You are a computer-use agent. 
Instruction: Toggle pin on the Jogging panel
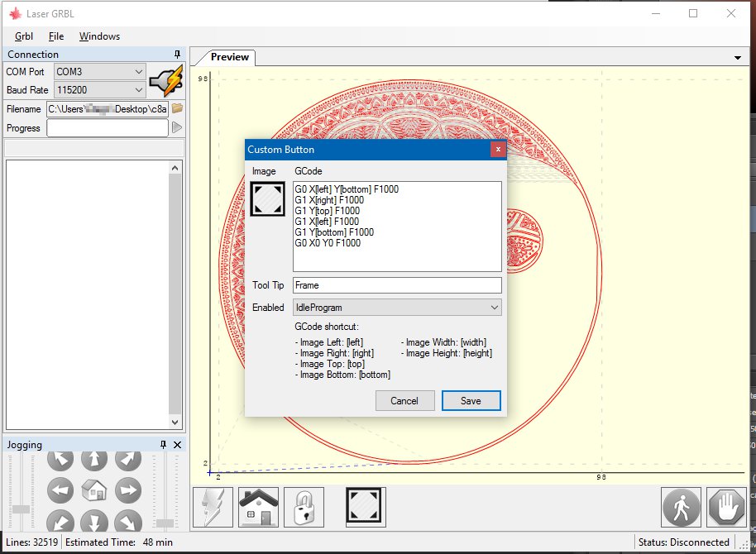click(163, 445)
